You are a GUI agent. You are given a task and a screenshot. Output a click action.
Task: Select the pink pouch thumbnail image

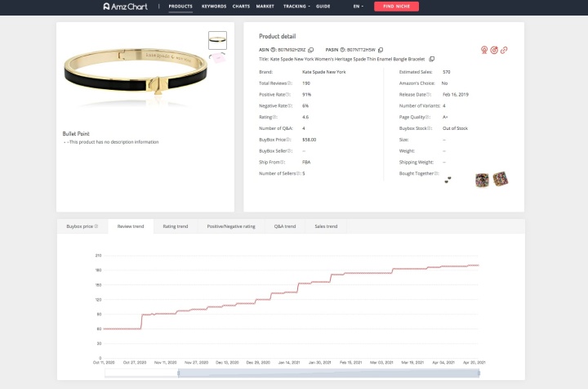[x=217, y=58]
